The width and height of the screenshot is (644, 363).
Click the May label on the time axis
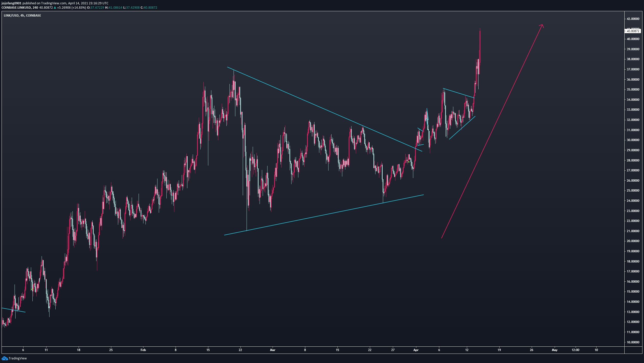tap(554, 350)
